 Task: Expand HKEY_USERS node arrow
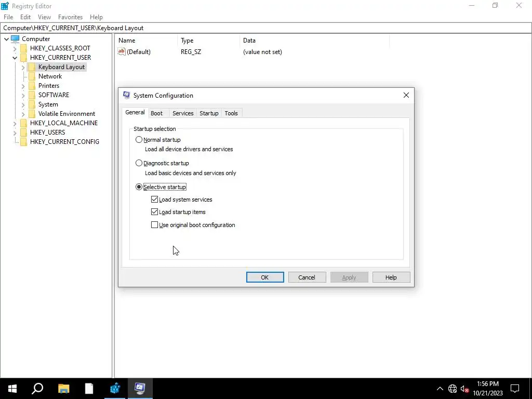pyautogui.click(x=15, y=132)
